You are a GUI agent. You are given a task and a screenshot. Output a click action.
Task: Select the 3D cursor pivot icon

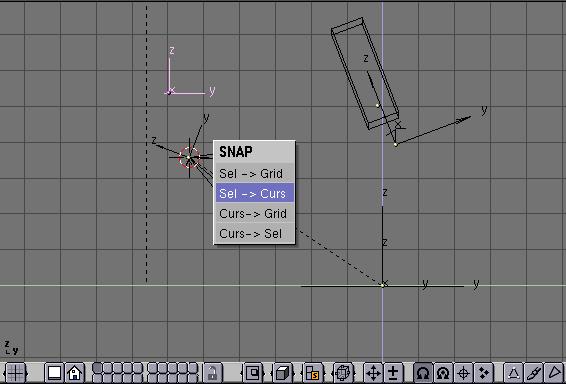[463, 373]
